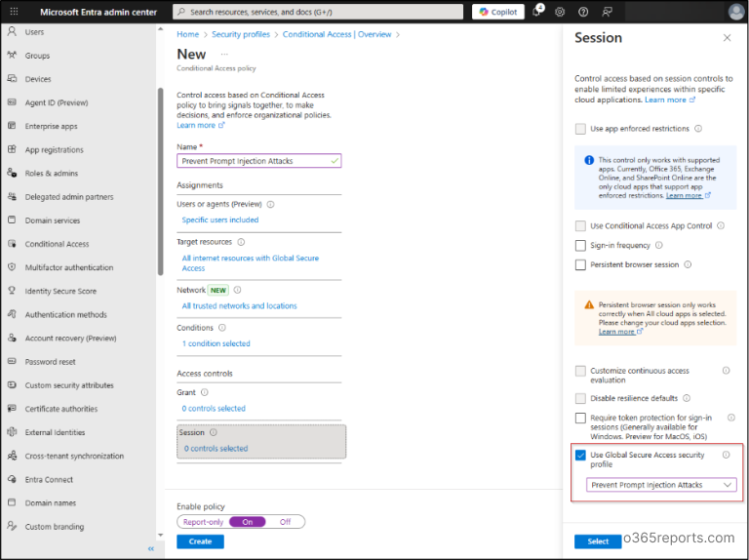This screenshot has width=749, height=560.
Task: Set Enable policy to On
Action: coord(248,522)
